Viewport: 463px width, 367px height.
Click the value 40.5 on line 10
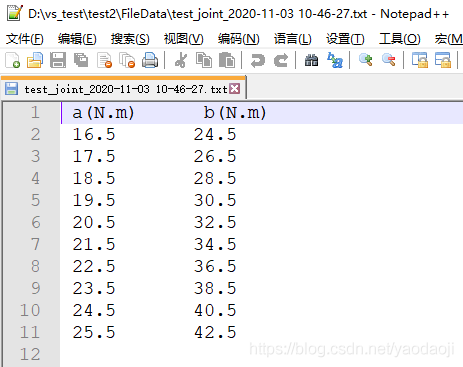pos(215,311)
